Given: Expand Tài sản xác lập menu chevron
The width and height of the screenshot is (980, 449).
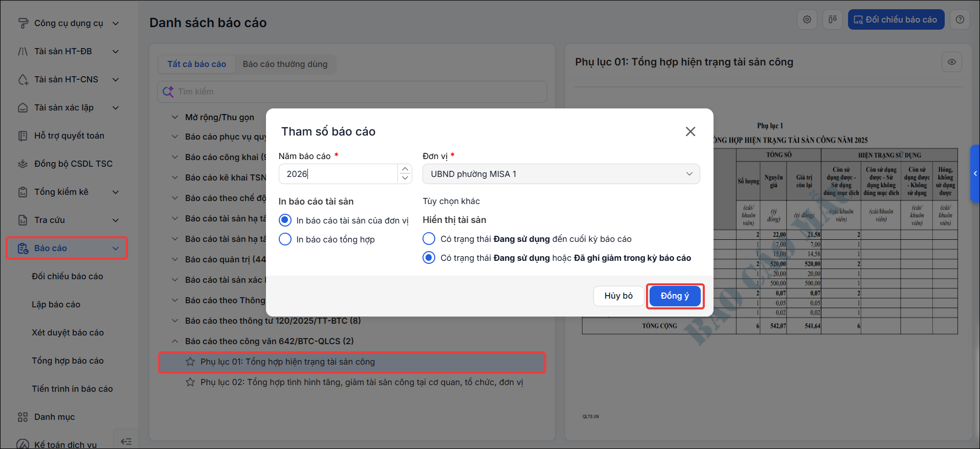Looking at the screenshot, I should [116, 107].
